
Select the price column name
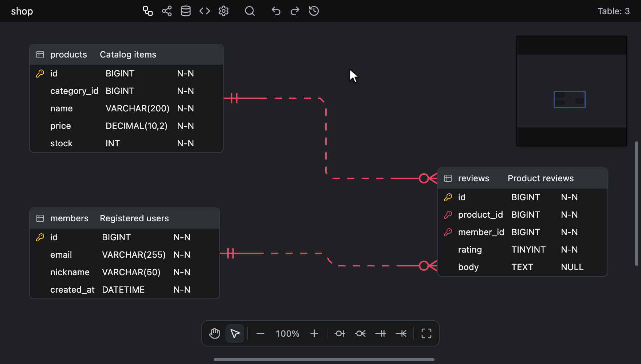point(60,126)
